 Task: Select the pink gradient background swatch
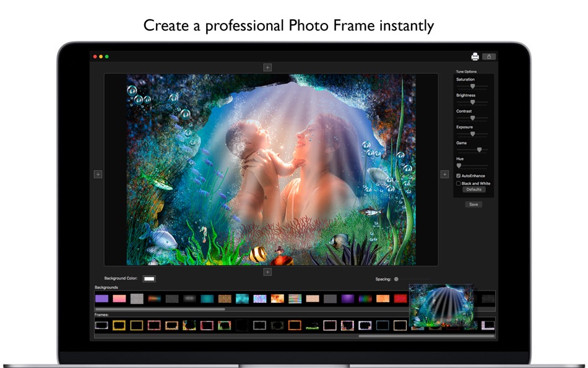pos(119,299)
